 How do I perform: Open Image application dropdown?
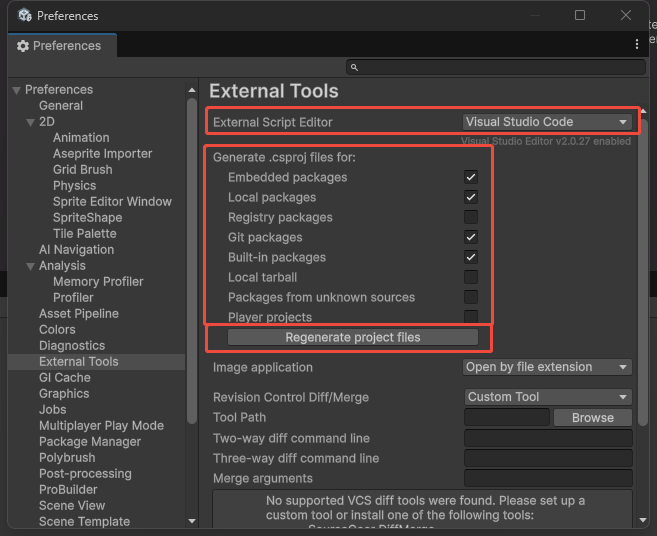[x=547, y=367]
